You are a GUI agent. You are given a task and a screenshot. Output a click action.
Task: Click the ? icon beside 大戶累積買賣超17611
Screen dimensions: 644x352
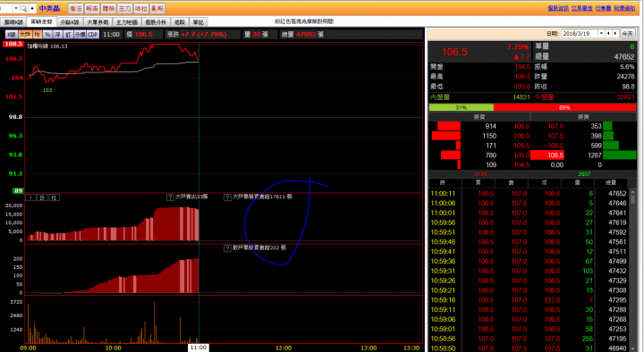click(x=227, y=197)
